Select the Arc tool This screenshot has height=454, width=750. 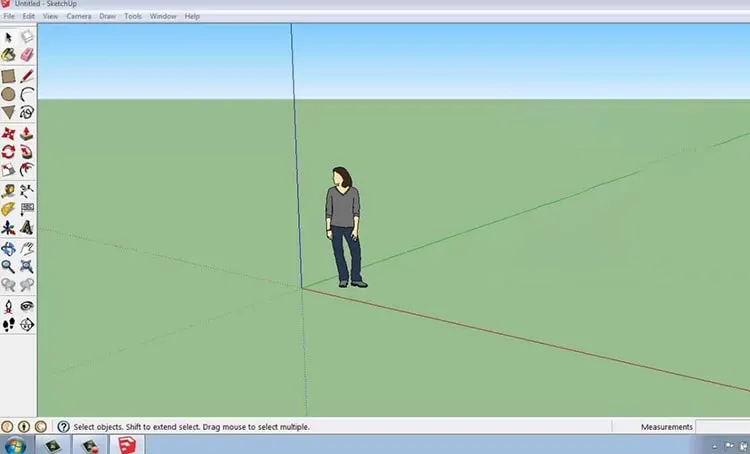click(x=27, y=94)
